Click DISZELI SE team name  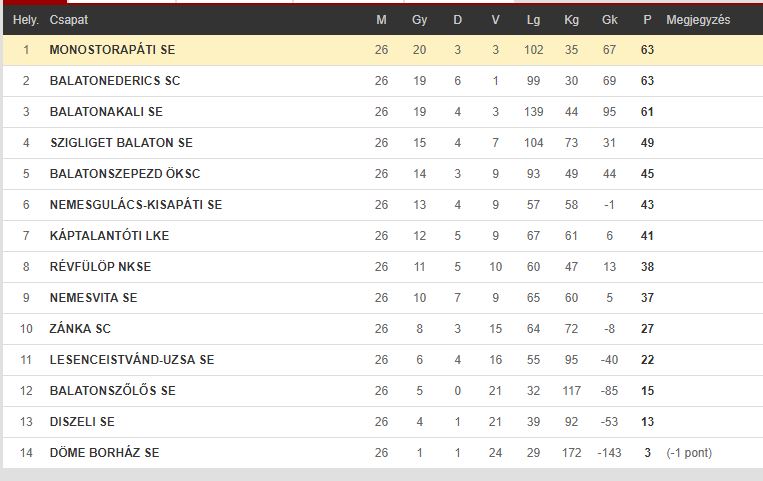(82, 422)
